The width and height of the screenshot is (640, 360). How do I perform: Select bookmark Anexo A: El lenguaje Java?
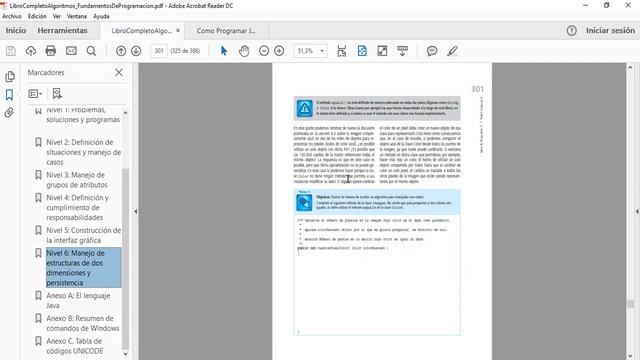pyautogui.click(x=78, y=300)
